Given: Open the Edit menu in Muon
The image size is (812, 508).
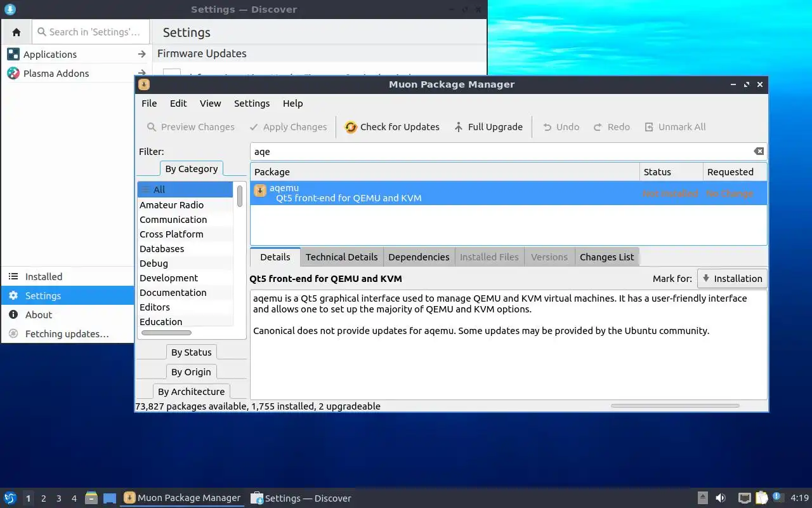Looking at the screenshot, I should (x=178, y=104).
